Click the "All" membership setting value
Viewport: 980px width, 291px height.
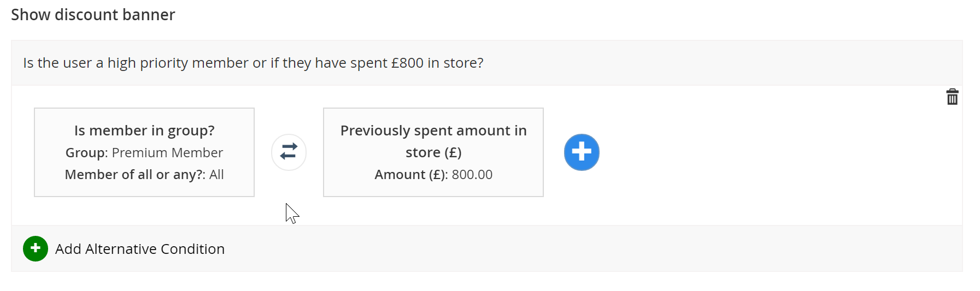(216, 175)
